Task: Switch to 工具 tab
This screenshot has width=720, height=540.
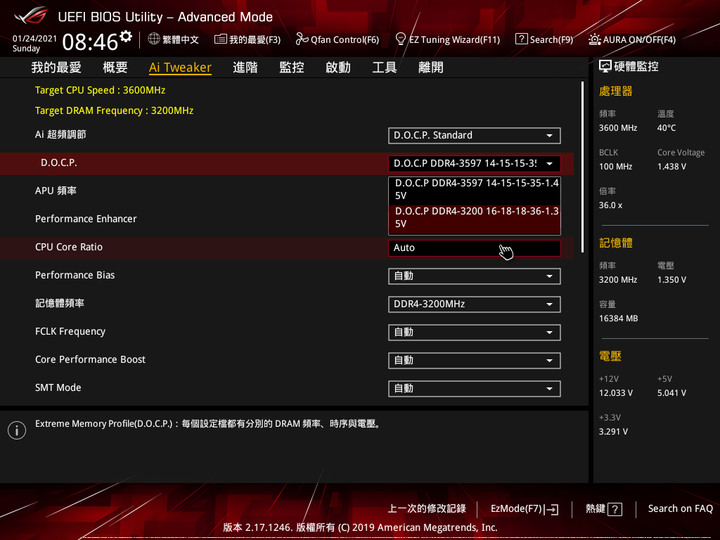Action: tap(384, 68)
